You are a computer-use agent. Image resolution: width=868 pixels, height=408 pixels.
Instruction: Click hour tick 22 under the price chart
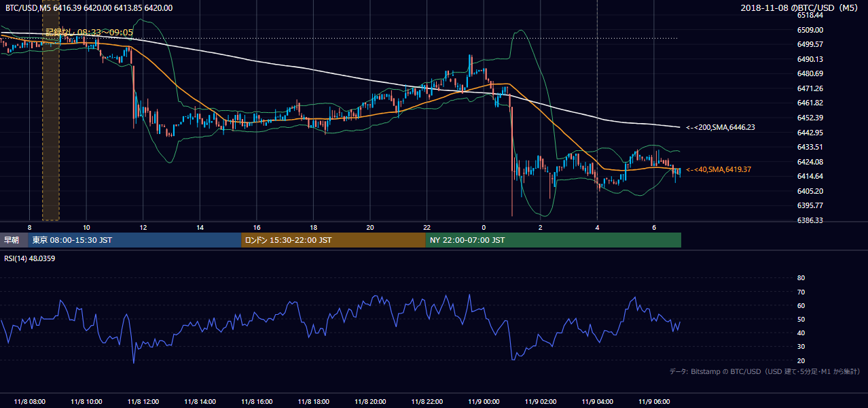coord(427,227)
